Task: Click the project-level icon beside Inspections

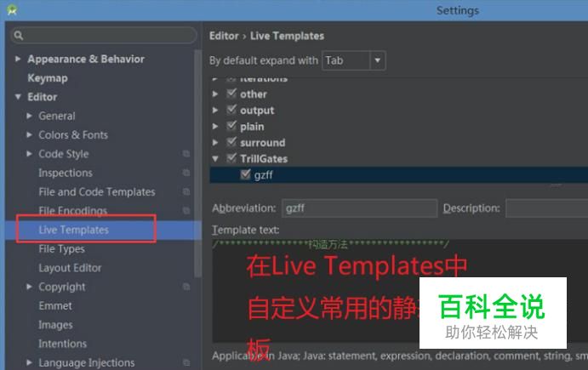Action: (186, 173)
